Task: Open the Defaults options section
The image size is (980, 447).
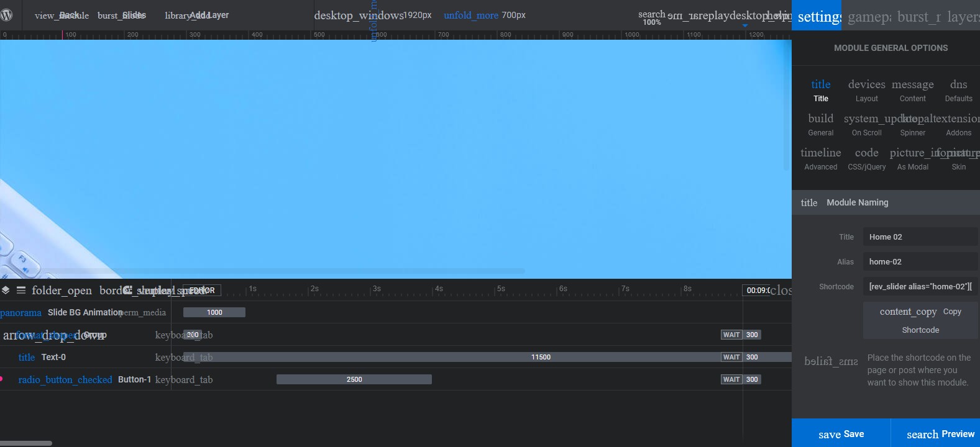Action: pyautogui.click(x=958, y=91)
